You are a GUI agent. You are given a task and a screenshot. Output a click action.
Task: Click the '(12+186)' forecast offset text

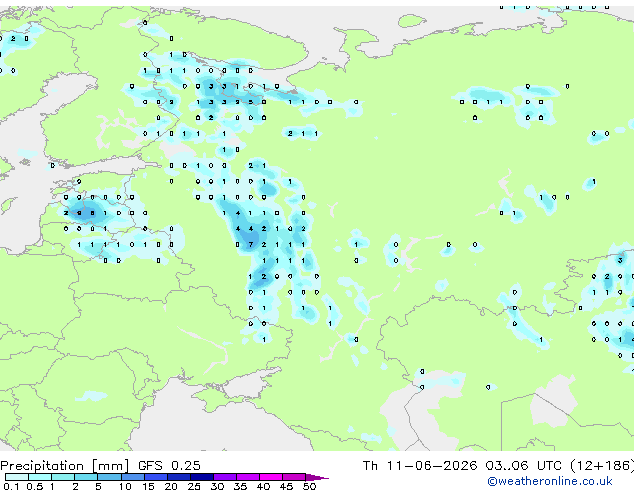pos(602,466)
